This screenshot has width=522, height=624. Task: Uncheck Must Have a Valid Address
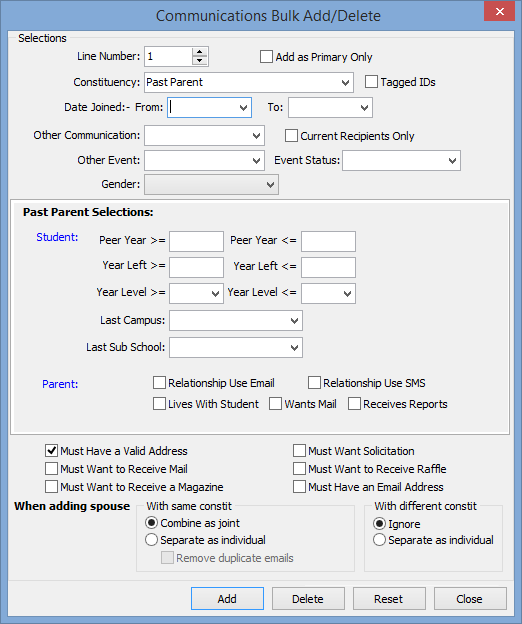(x=51, y=451)
